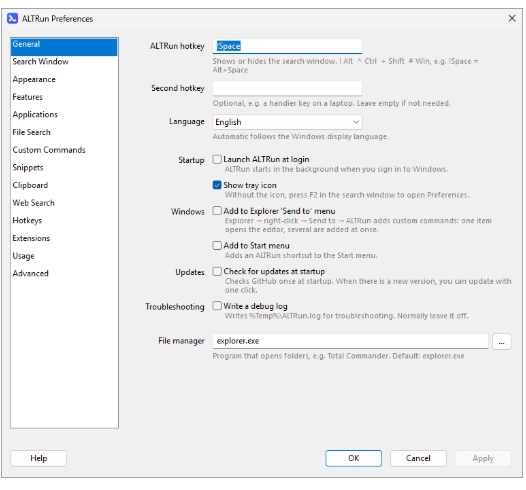Open Help from the dialog footer
Viewport: 526px width, 490px height.
39,458
